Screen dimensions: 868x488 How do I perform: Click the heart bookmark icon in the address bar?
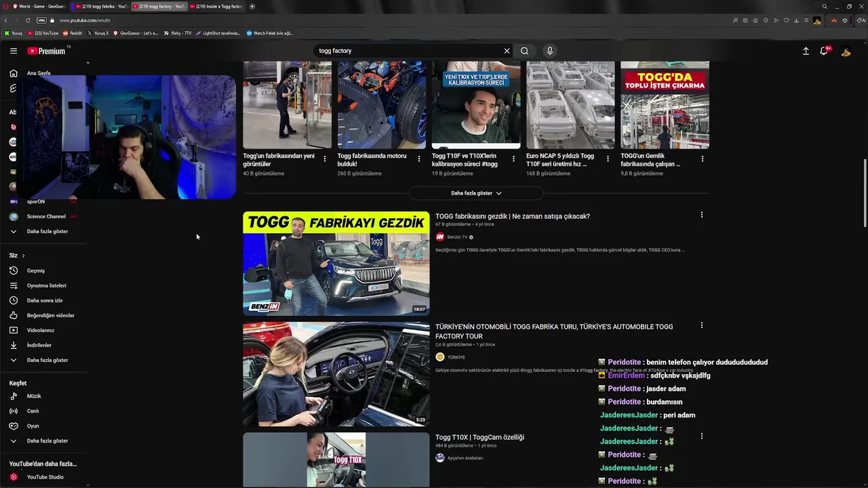(x=787, y=20)
